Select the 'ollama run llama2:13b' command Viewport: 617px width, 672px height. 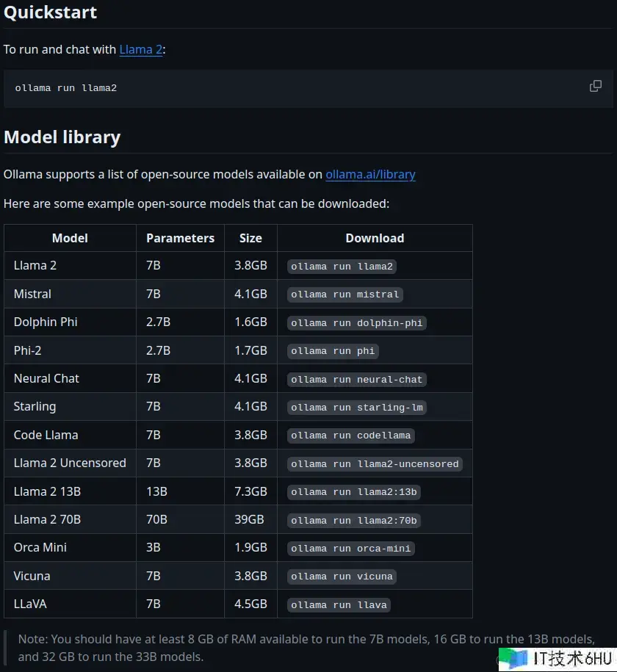[355, 492]
